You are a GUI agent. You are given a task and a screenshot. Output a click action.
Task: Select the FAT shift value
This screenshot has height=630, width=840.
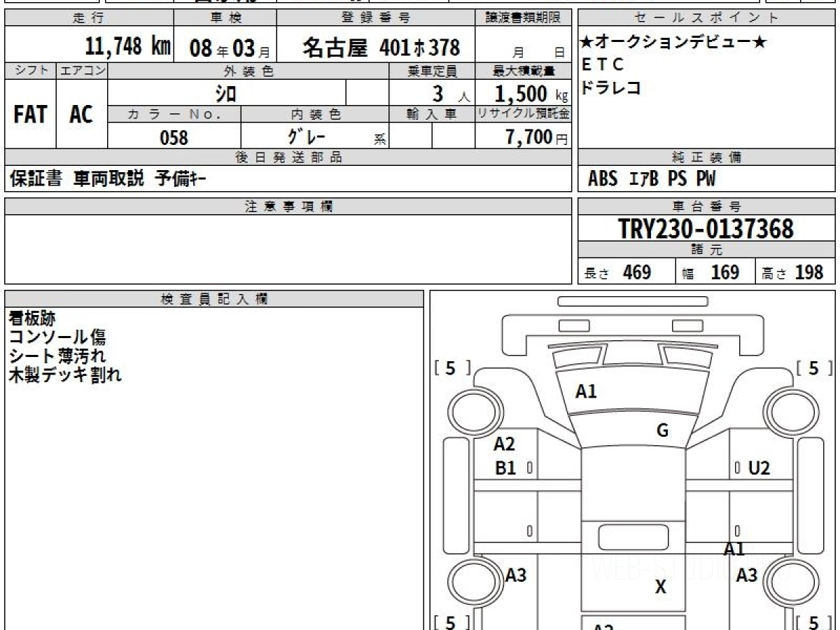[x=30, y=115]
